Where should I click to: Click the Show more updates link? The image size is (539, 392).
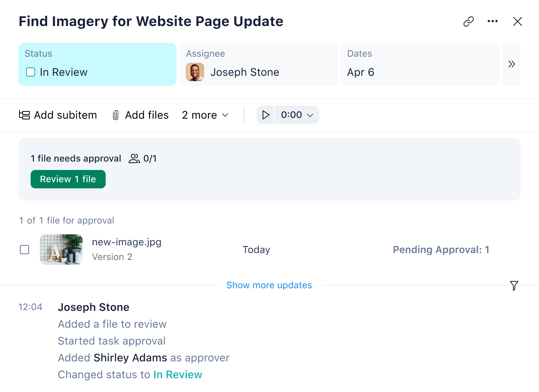point(269,285)
